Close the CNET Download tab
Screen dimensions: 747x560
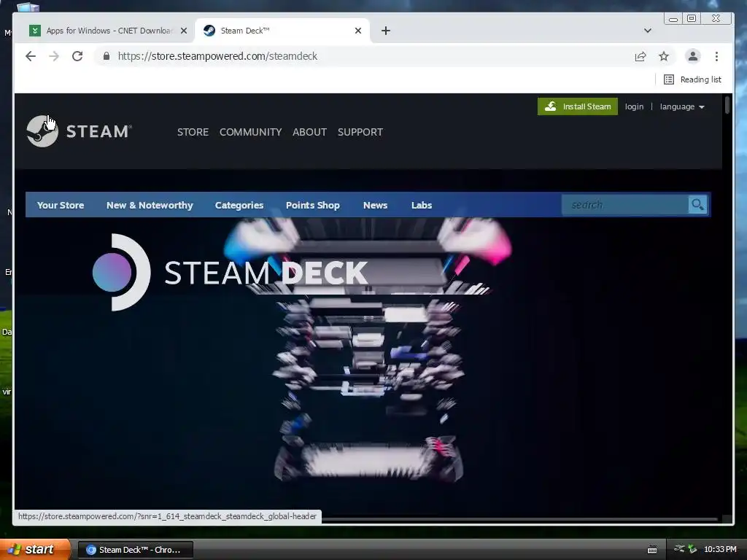183,31
